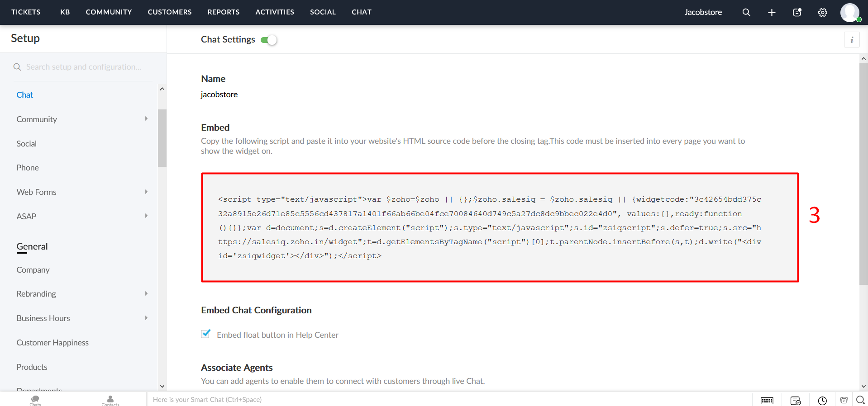
Task: Uncheck Embed float button in Help Center
Action: click(x=206, y=334)
